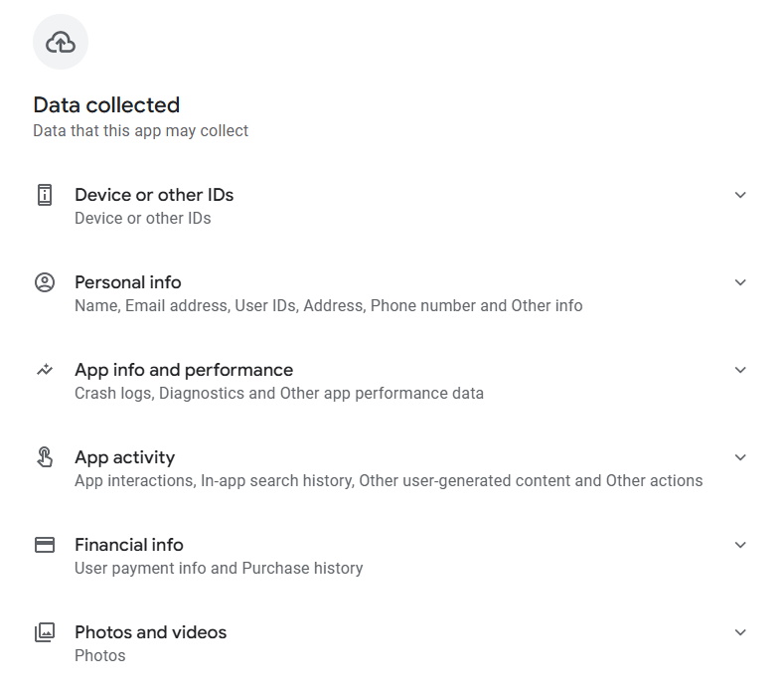Expand the Photos and videos chevron

tap(740, 632)
